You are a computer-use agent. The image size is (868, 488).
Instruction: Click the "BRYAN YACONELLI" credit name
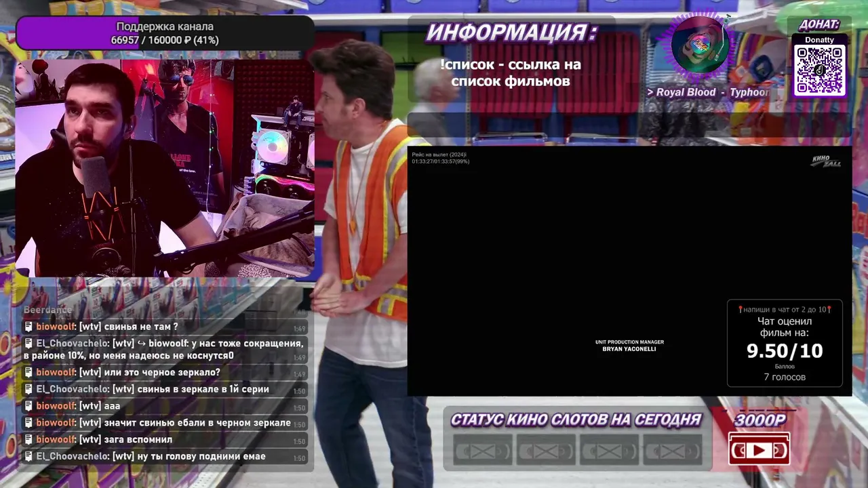coord(629,349)
